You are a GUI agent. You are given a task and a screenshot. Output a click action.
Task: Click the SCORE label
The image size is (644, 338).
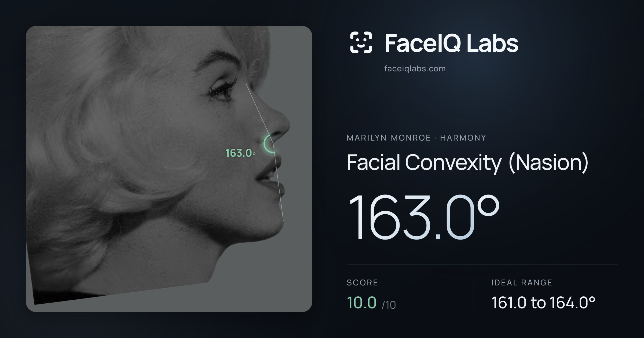362,283
